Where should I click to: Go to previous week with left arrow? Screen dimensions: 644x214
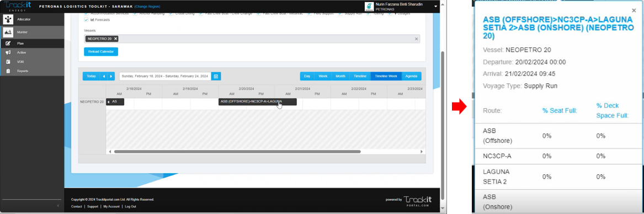pos(104,76)
